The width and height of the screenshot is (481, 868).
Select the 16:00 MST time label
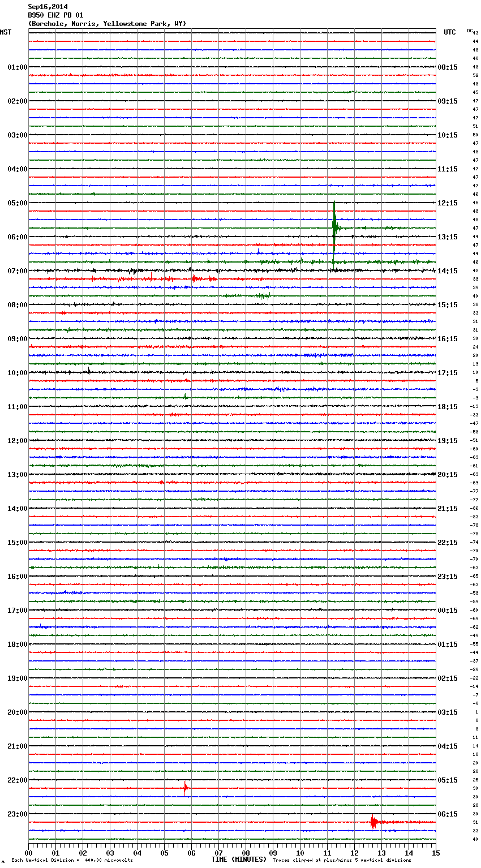coord(18,577)
